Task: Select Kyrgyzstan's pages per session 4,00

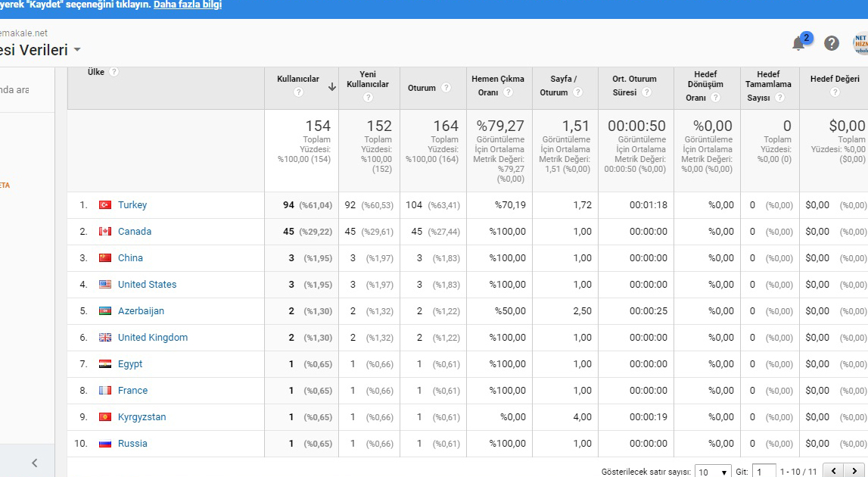Action: (x=583, y=417)
